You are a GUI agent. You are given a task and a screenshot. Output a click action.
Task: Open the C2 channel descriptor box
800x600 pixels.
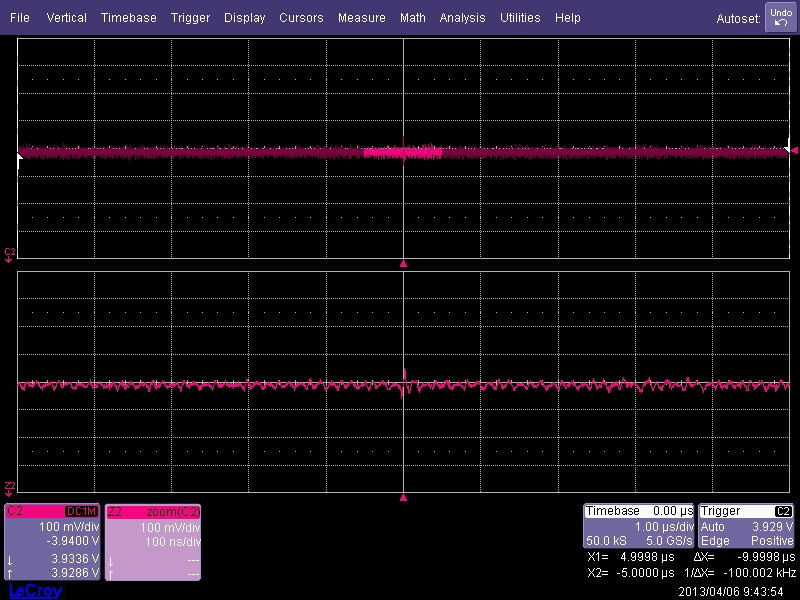click(52, 541)
